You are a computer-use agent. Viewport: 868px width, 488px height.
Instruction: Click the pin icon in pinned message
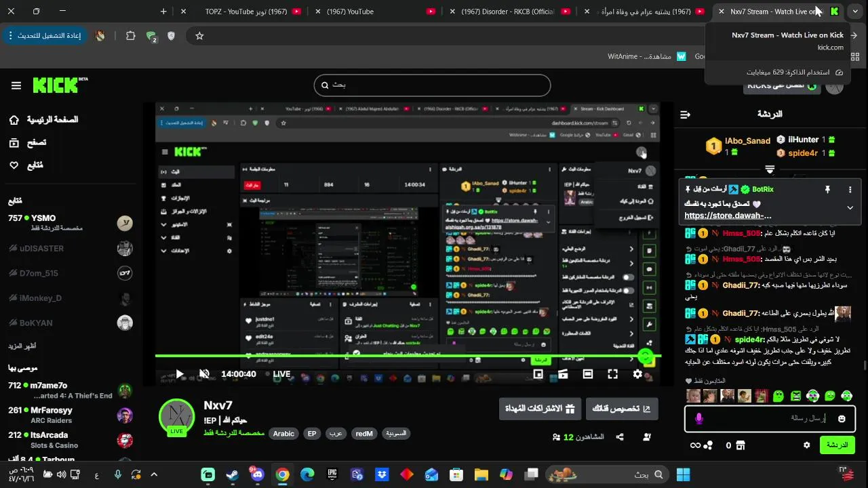click(827, 190)
